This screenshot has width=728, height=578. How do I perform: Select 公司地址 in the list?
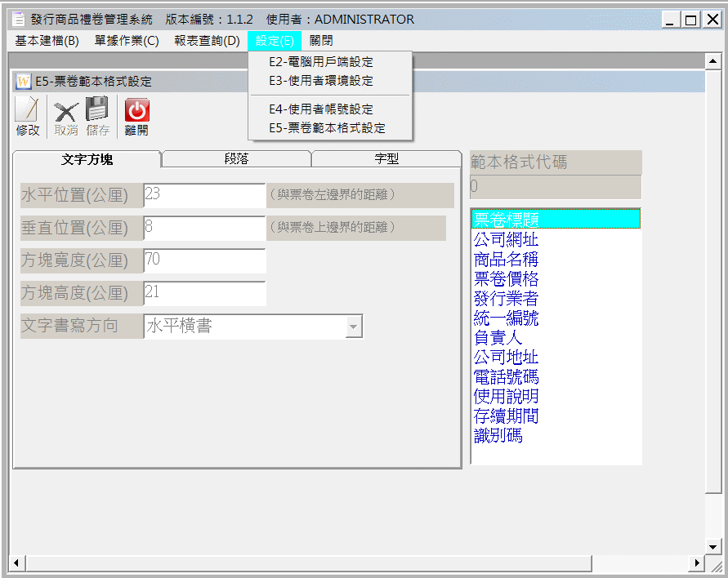click(x=556, y=357)
